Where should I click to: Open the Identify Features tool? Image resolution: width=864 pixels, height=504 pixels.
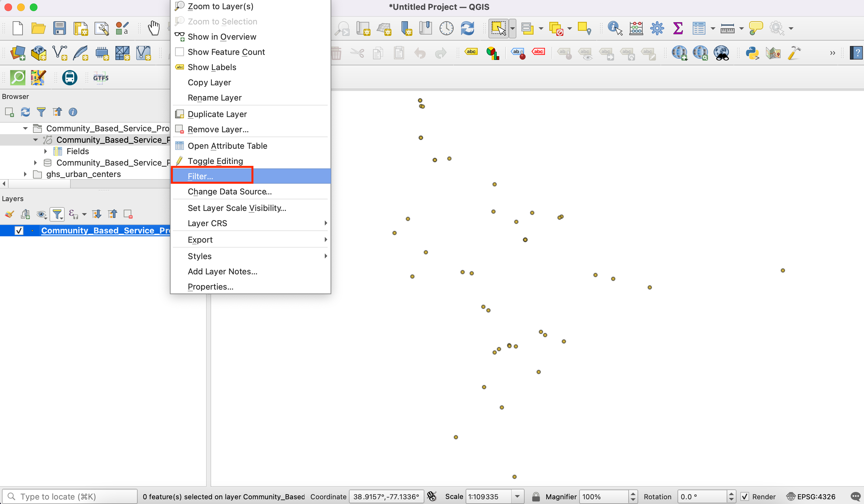coord(614,28)
